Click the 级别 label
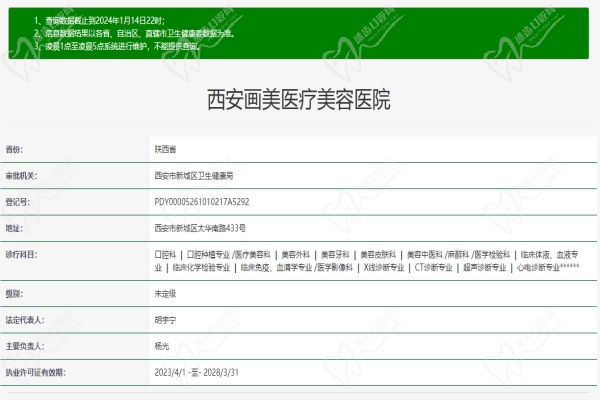Image resolution: width=600 pixels, height=400 pixels. pos(14,294)
